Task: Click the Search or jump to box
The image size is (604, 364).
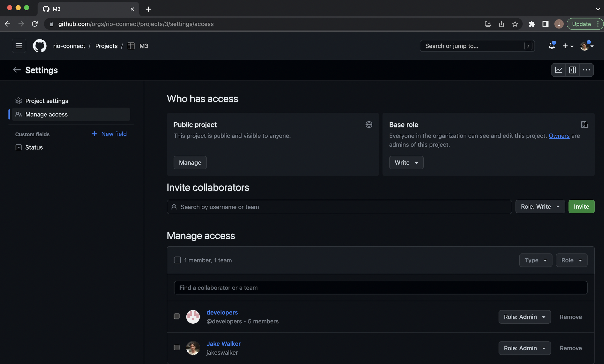Action: pos(477,46)
